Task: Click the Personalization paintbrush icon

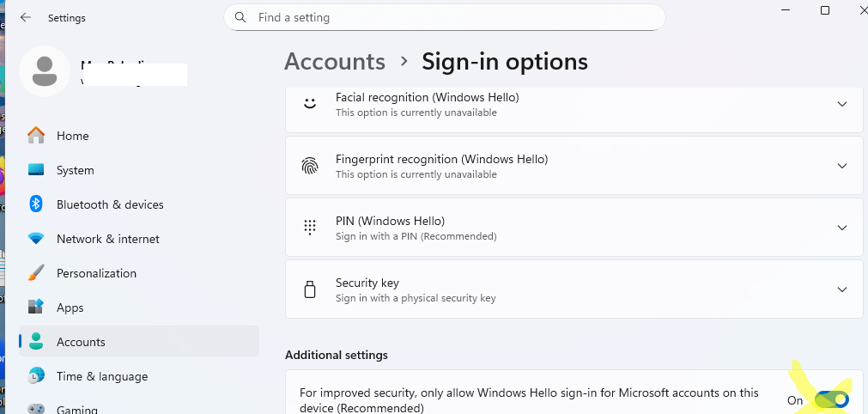Action: pyautogui.click(x=36, y=273)
